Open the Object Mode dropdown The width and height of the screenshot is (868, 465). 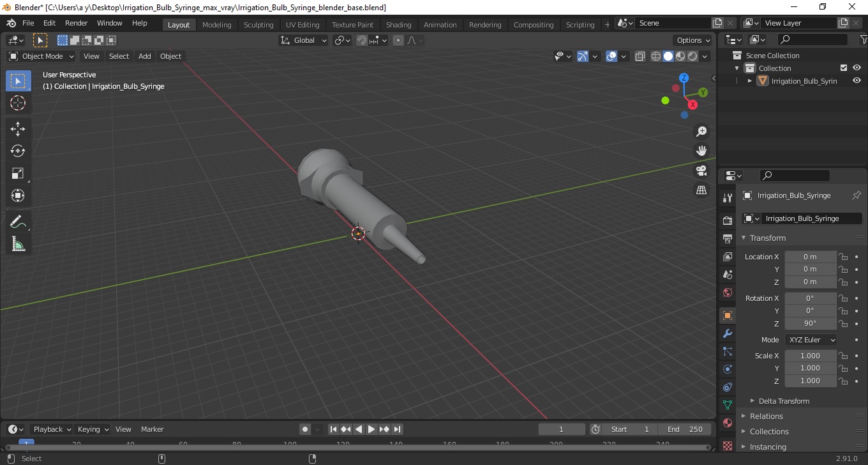[41, 56]
